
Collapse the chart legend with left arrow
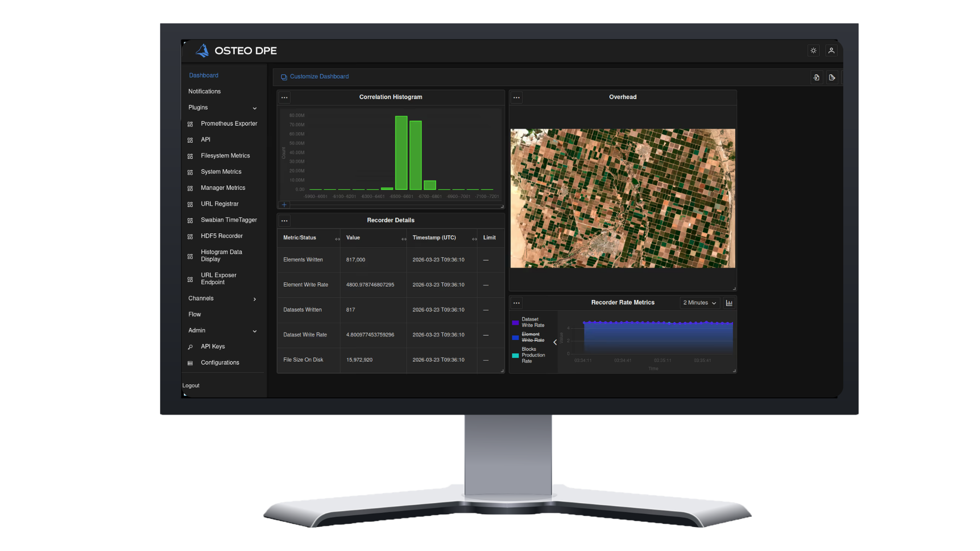pos(555,342)
